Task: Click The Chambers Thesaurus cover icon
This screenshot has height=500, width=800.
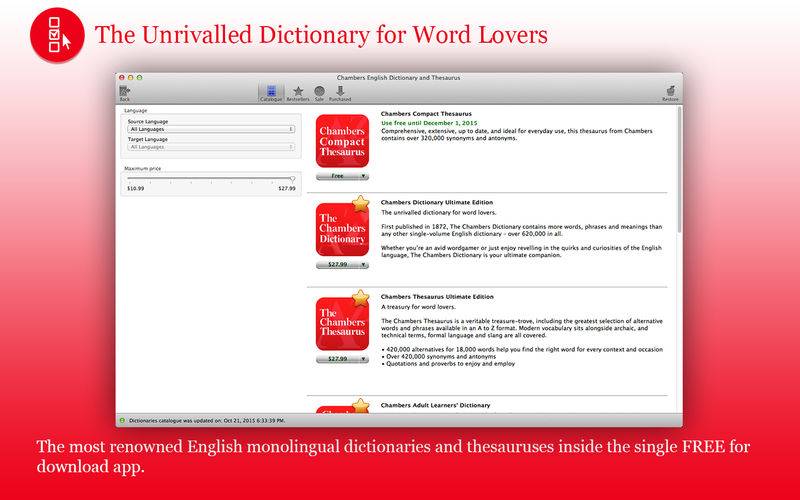Action: (x=342, y=322)
